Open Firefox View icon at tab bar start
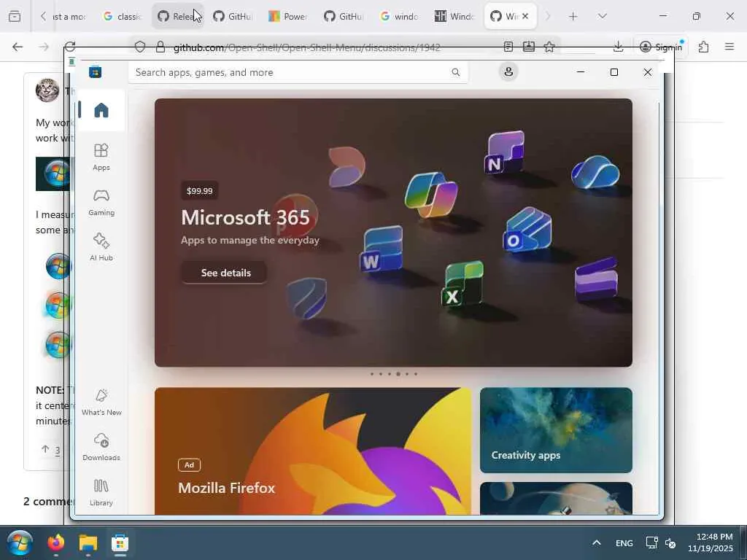The height and width of the screenshot is (560, 747). tap(15, 16)
